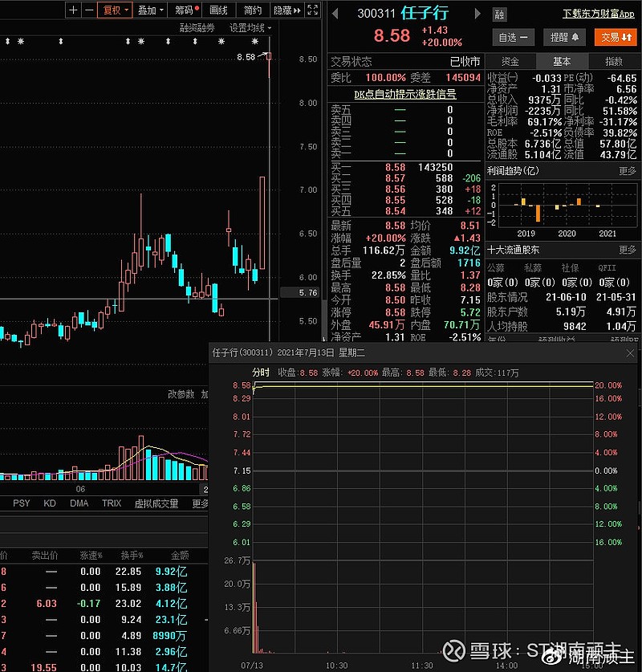Sort list by 涨速% column

click(x=91, y=556)
